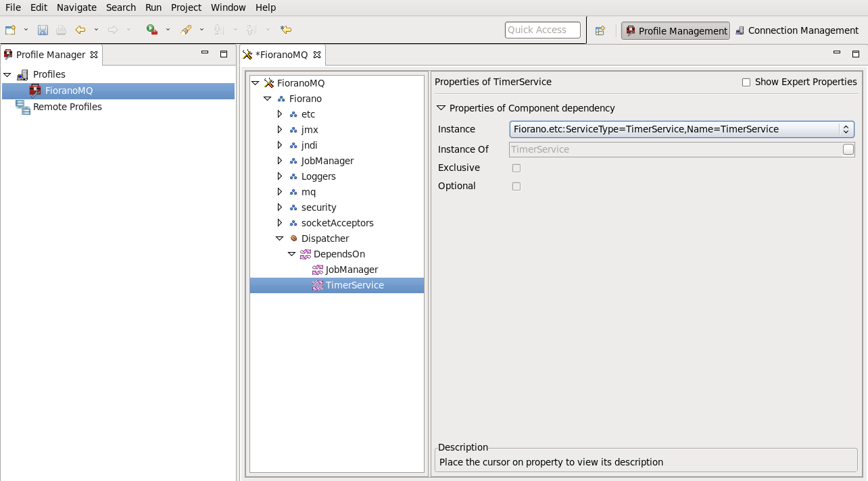The width and height of the screenshot is (868, 481).
Task: Close the Profile Manager view tab
Action: [94, 55]
